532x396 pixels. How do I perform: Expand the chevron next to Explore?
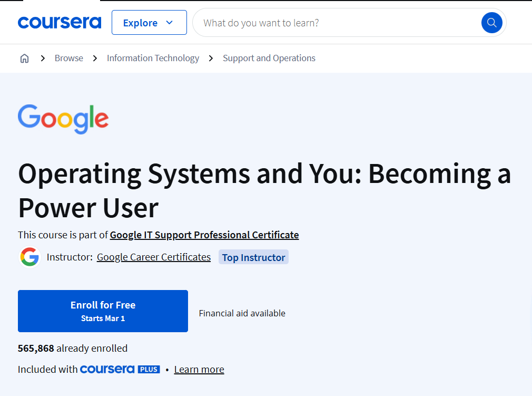click(x=169, y=23)
